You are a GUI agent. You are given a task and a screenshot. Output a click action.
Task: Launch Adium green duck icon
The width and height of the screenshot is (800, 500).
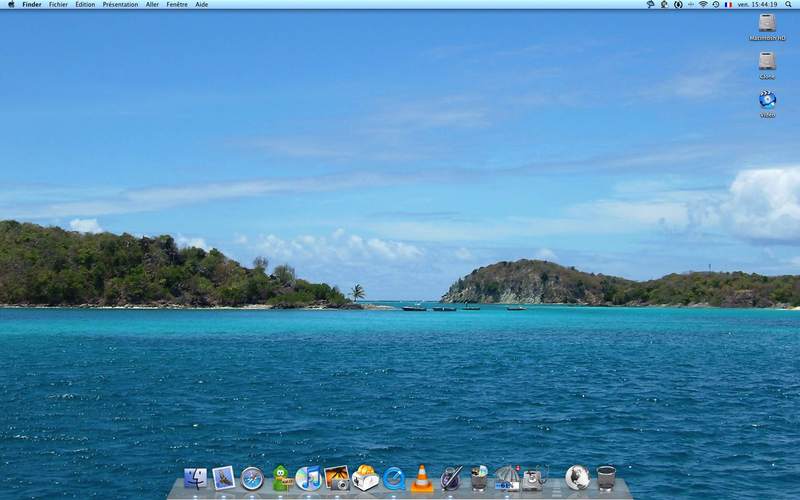[x=281, y=479]
